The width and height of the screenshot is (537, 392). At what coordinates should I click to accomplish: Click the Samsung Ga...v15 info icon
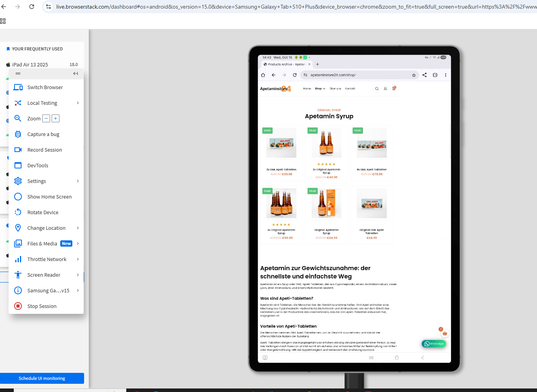click(x=18, y=290)
